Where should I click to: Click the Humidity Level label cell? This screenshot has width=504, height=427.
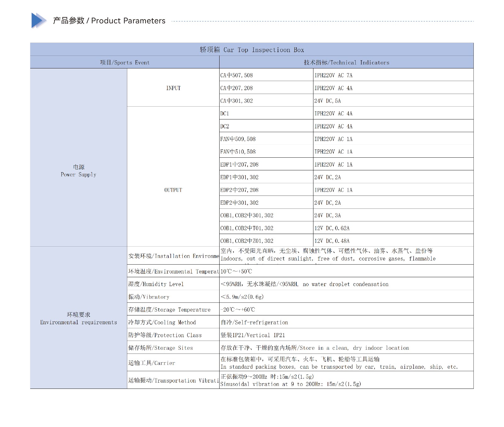point(156,284)
